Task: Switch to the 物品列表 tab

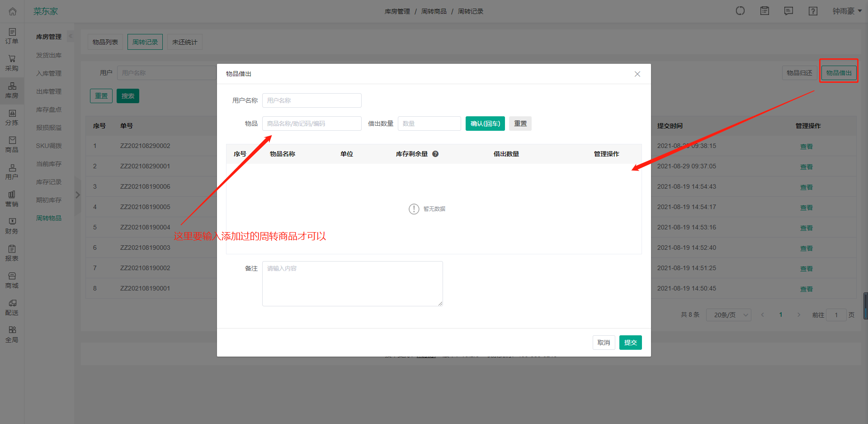Action: [x=105, y=42]
